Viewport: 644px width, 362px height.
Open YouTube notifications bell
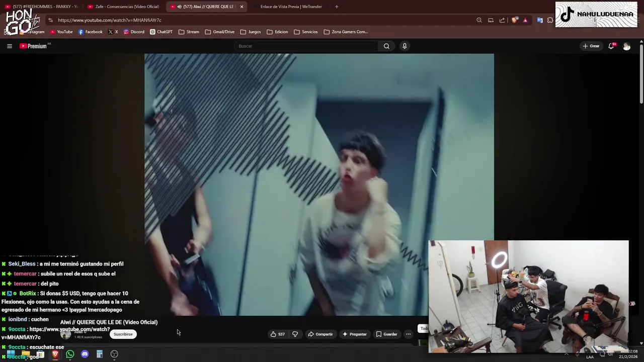pyautogui.click(x=611, y=46)
